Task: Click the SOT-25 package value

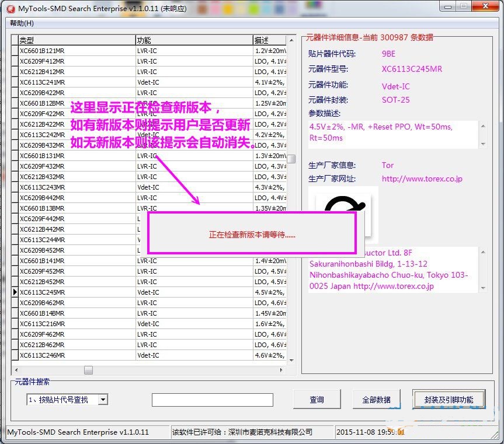Action: 396,100
